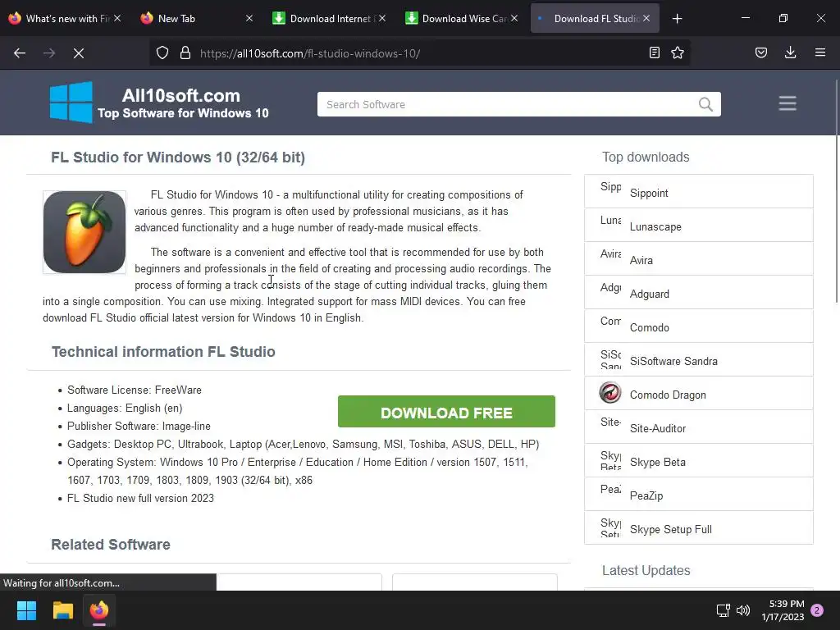Open the Pocket save icon
Image resolution: width=840 pixels, height=630 pixels.
point(761,53)
